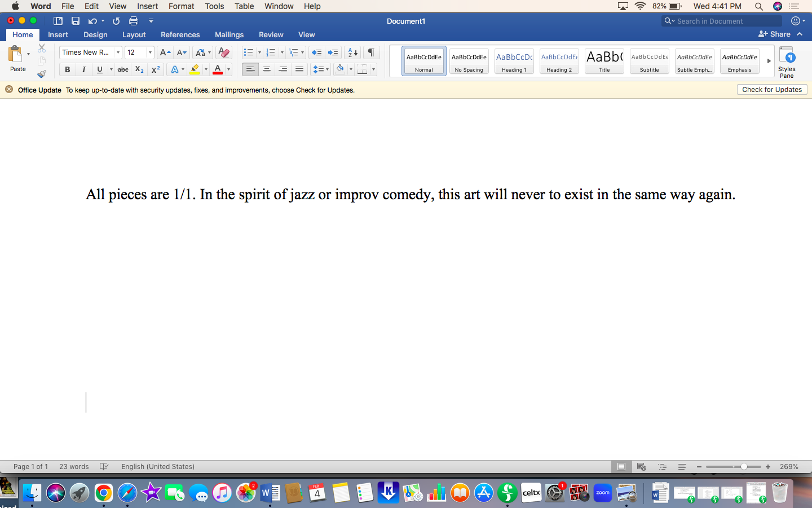Screen dimensions: 812x508
Task: Click Check for Updates button
Action: click(772, 89)
